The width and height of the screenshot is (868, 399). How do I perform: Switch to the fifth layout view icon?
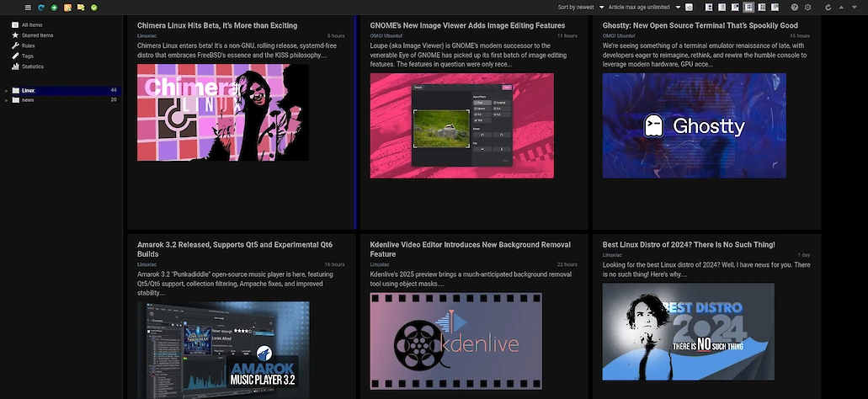[x=762, y=8]
